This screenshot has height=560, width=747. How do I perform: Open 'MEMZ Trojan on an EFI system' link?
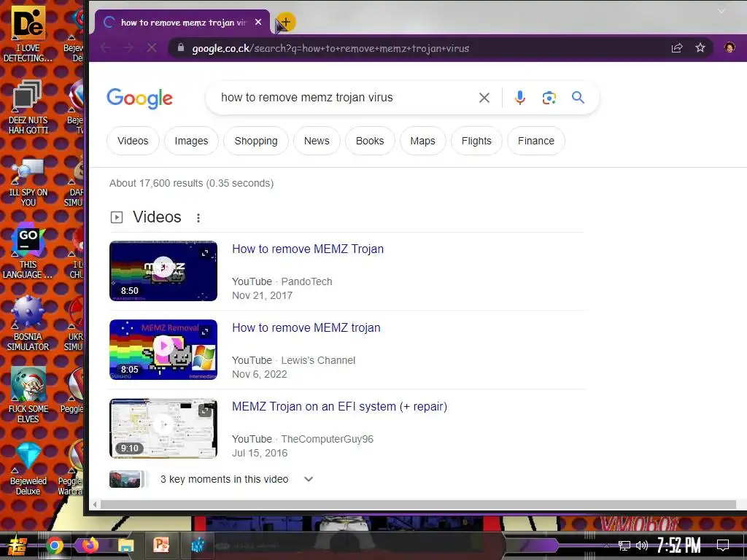[x=340, y=407]
